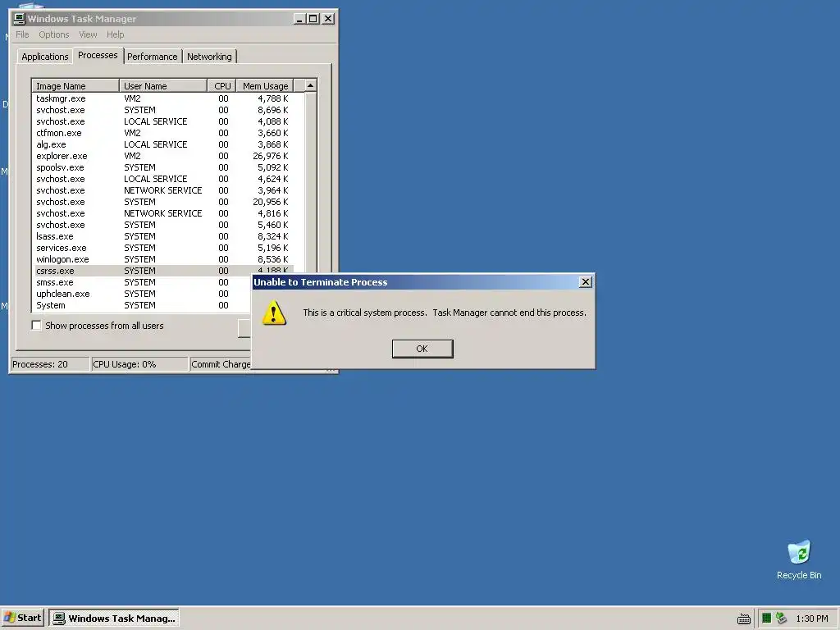
Task: Sort by the Image Name column header
Action: pos(75,85)
